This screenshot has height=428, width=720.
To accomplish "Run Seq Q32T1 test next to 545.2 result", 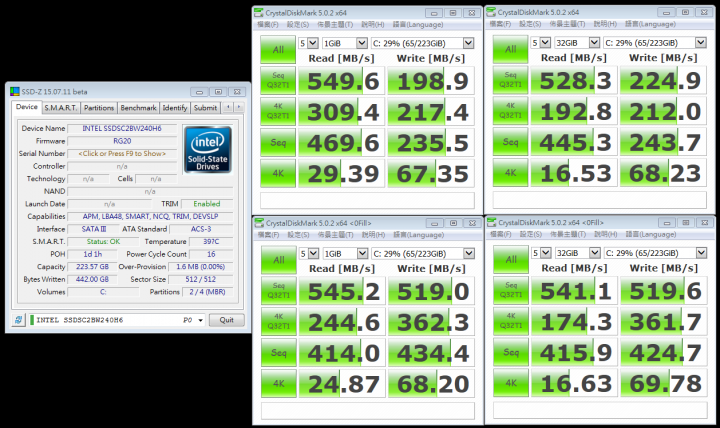I will (279, 291).
